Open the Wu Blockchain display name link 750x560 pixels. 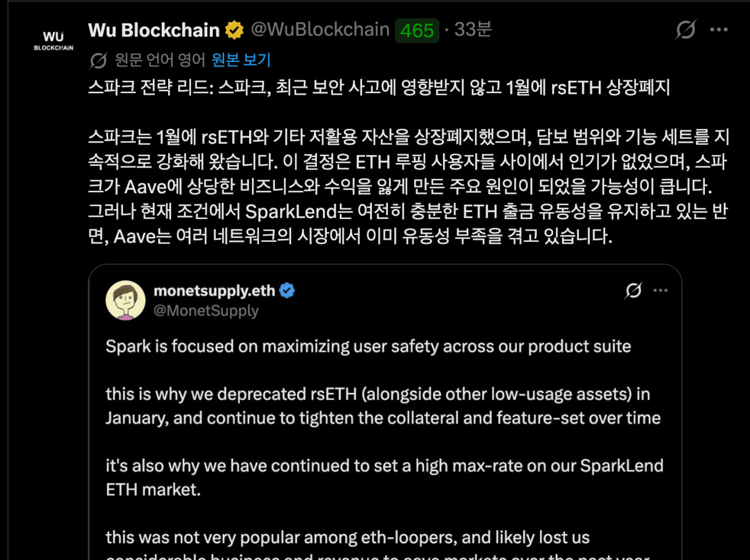[154, 30]
